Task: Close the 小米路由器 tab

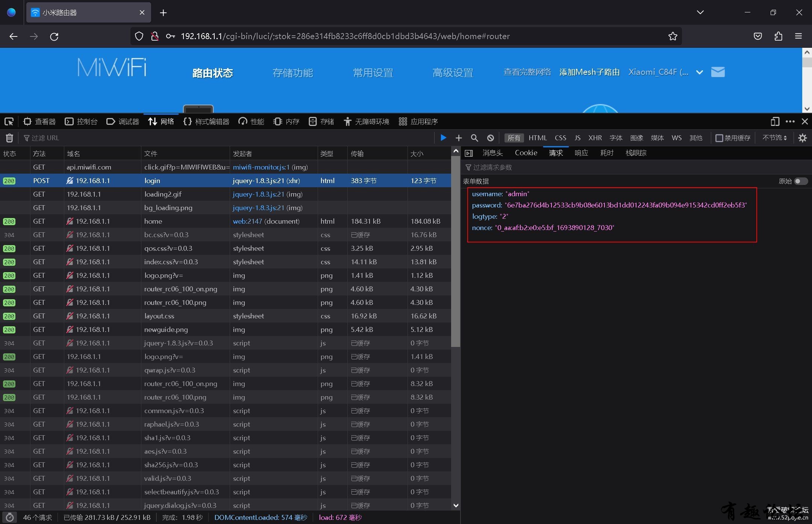Action: [x=142, y=12]
